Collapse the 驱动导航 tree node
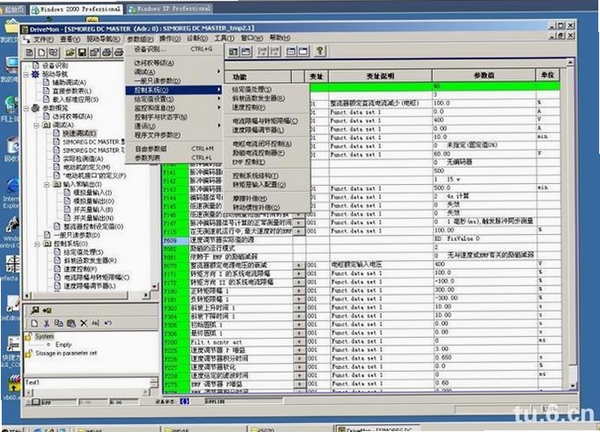Viewport: 600px width, 432px height. point(26,74)
